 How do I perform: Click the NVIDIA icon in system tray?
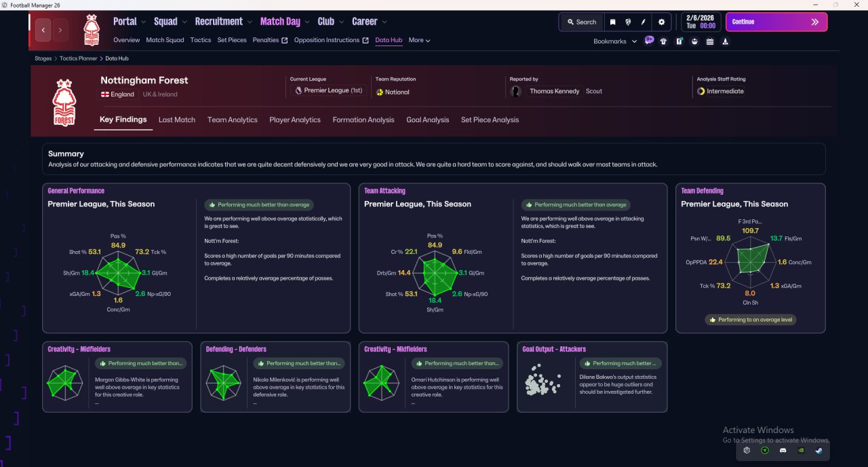tap(801, 450)
